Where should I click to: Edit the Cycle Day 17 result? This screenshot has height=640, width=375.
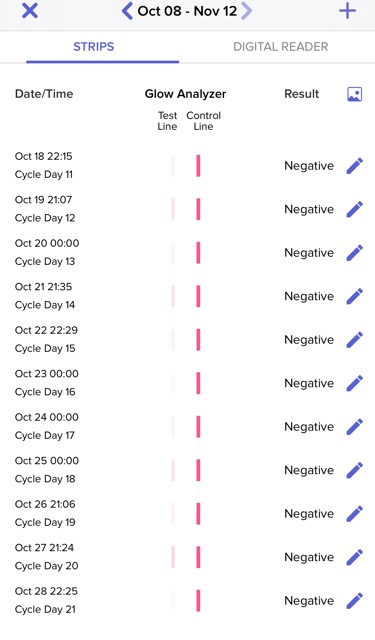click(355, 427)
